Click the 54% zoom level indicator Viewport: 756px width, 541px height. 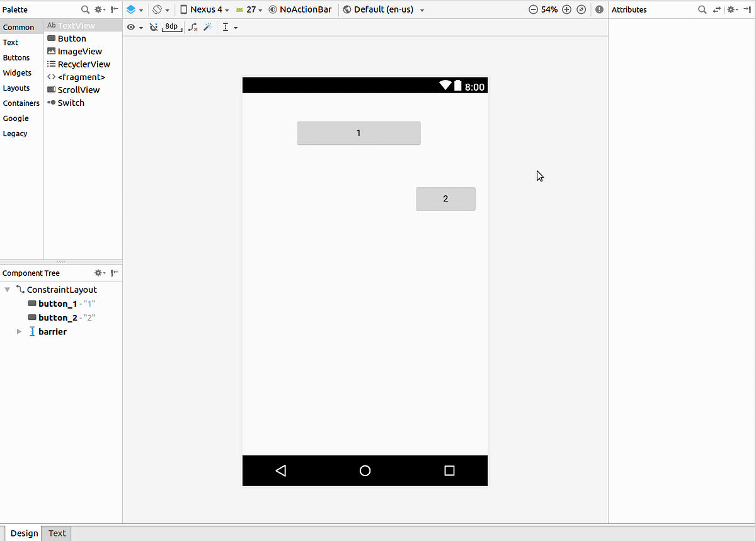coord(547,9)
